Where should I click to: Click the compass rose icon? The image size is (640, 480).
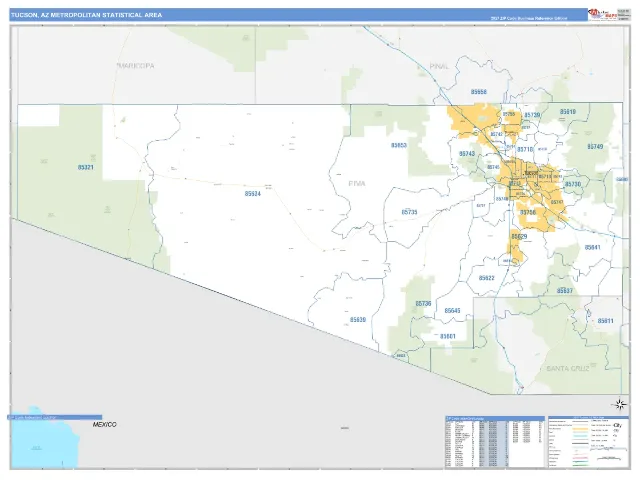[620, 404]
